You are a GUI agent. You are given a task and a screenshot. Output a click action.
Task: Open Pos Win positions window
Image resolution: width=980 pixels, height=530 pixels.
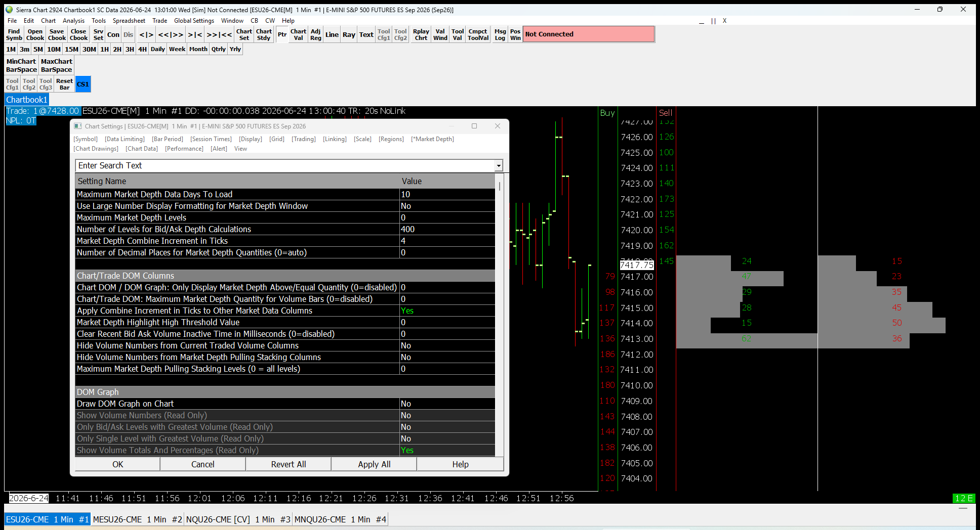click(x=515, y=34)
